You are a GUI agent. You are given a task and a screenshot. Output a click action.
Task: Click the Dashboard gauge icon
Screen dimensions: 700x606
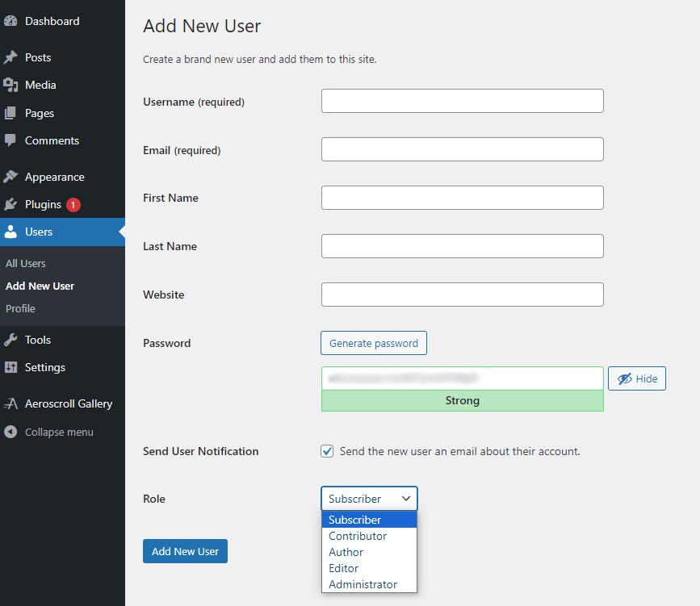coord(10,21)
